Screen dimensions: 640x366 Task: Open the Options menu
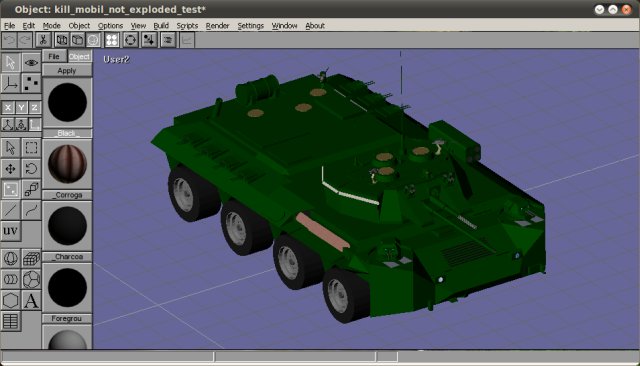click(110, 26)
